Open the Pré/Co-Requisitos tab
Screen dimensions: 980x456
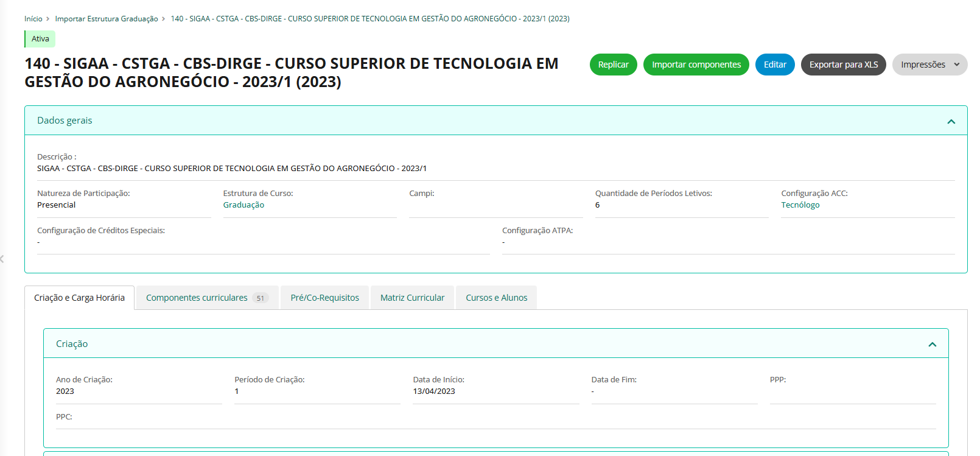tap(325, 298)
